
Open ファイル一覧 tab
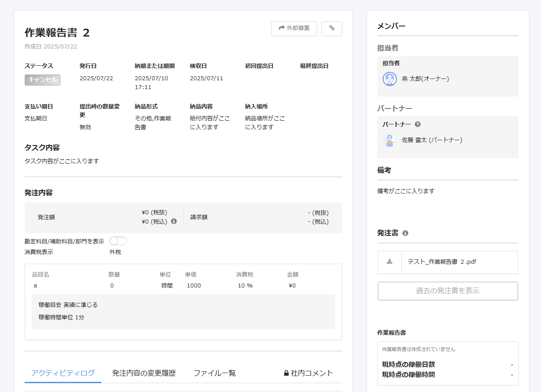[x=215, y=373]
